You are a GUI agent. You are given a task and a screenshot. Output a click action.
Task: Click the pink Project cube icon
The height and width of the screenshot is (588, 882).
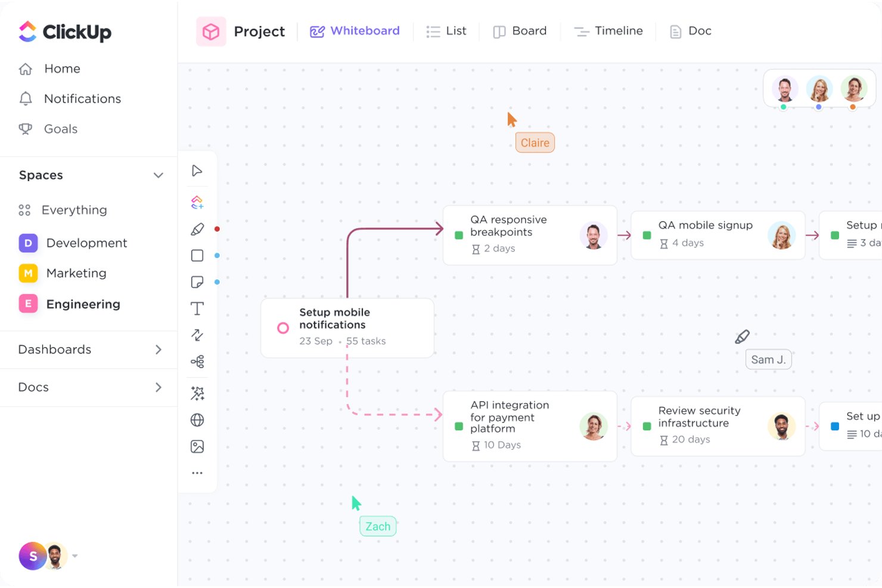211,32
